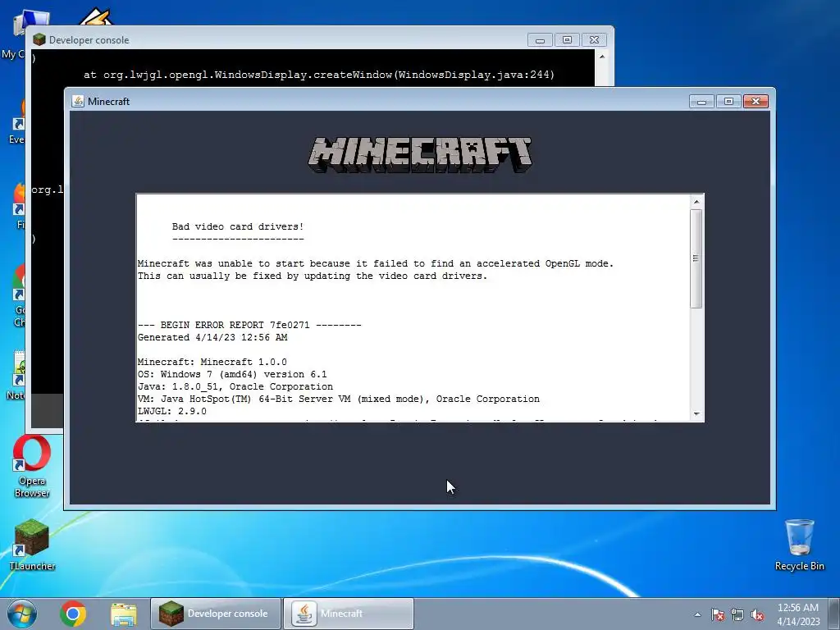The image size is (840, 630).
Task: Click the WindowsDisplay.createWindow line in Developer console
Action: coord(319,75)
